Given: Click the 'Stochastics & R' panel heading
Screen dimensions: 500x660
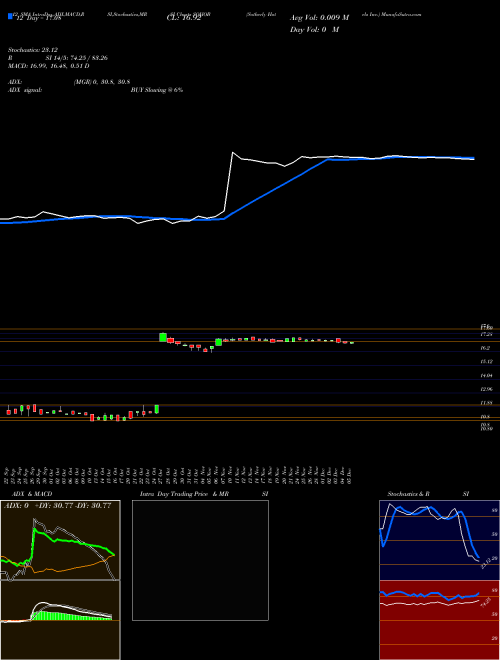Looking at the screenshot, I should tap(408, 494).
